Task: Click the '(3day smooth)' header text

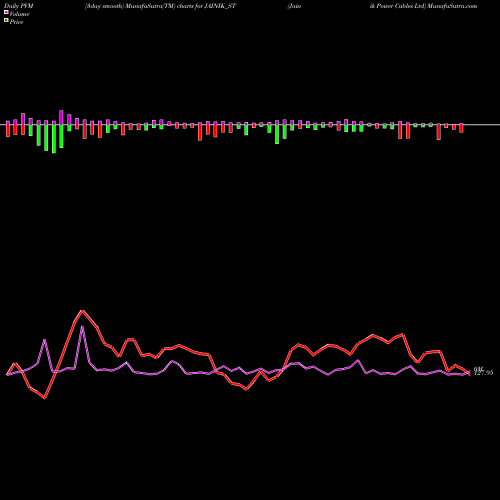Action: (x=104, y=6)
